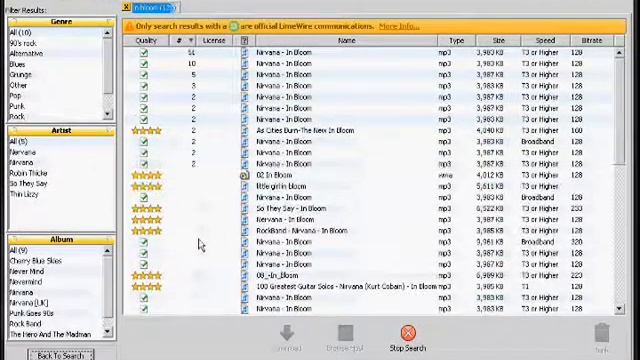This screenshot has height=360, width=640.
Task: Click audio file icon of 100 Greatest Guitar Solos
Action: [244, 287]
